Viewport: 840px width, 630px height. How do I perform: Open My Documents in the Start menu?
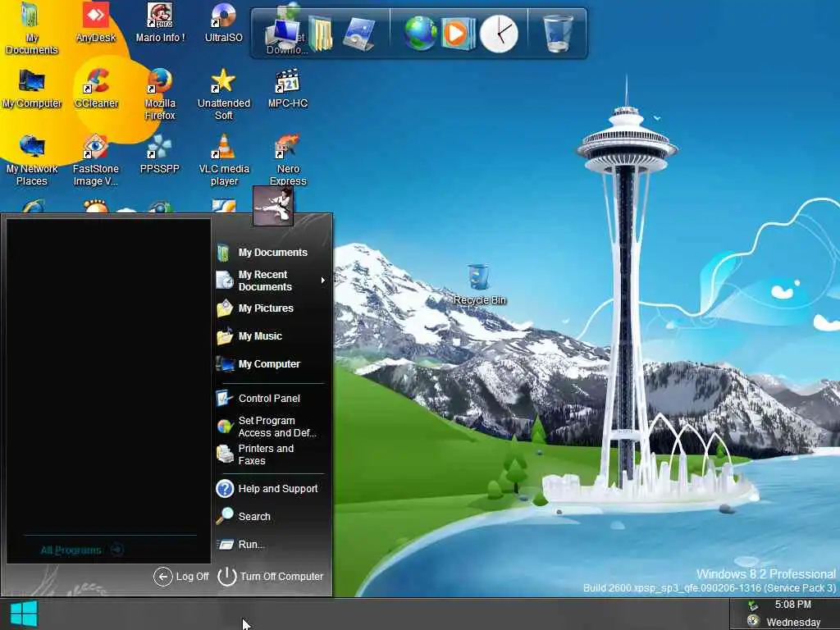click(262, 253)
